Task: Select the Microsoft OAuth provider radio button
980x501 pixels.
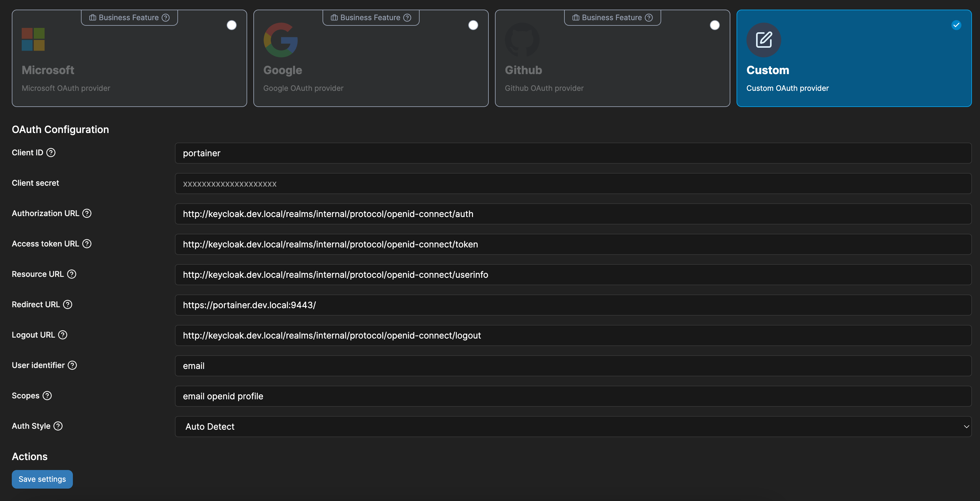Action: click(231, 25)
